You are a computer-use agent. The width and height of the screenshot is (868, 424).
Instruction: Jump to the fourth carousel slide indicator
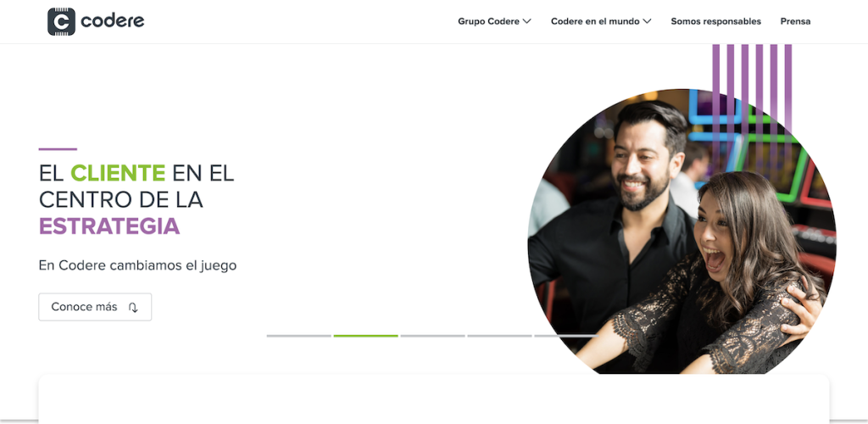[x=499, y=336]
